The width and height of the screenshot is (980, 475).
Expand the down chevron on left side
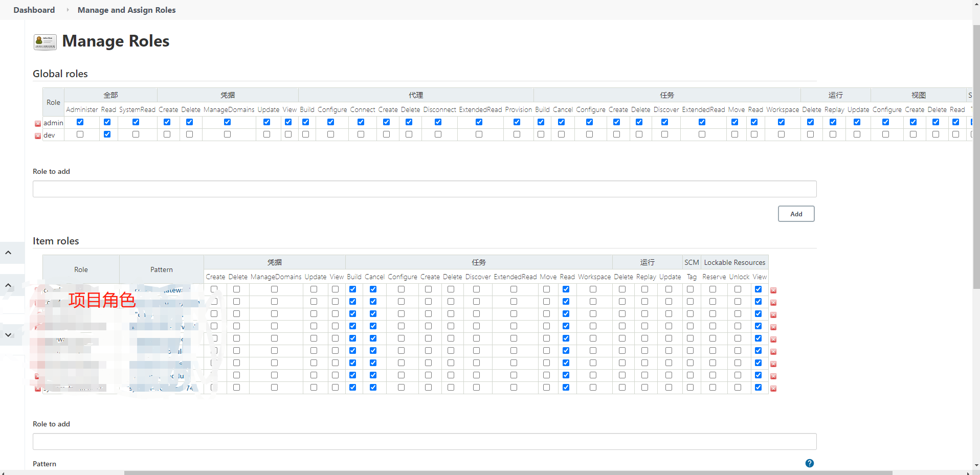pos(9,335)
